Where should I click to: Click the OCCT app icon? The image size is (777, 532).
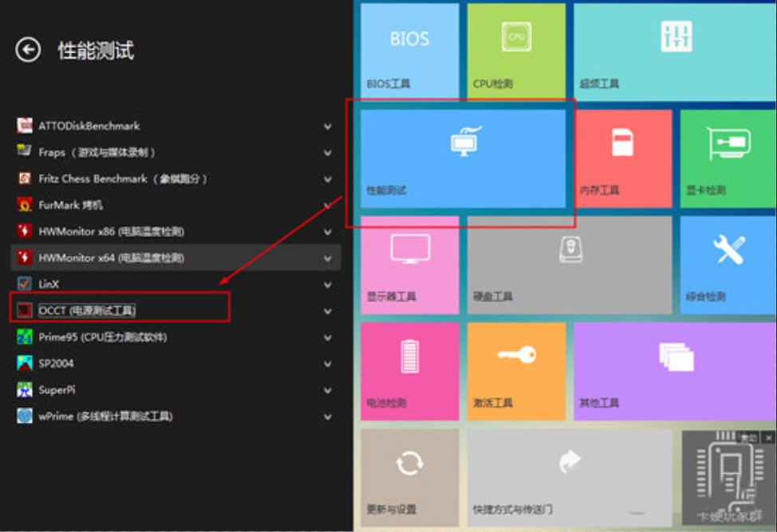[x=24, y=310]
